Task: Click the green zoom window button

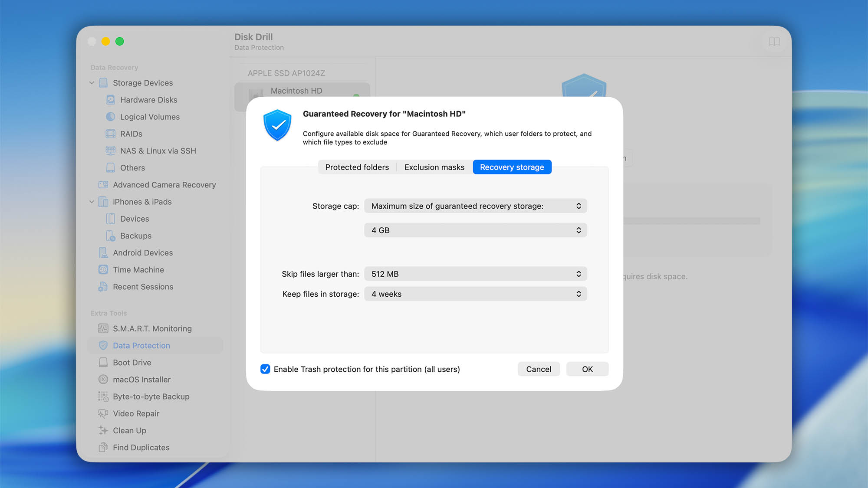Action: (120, 41)
